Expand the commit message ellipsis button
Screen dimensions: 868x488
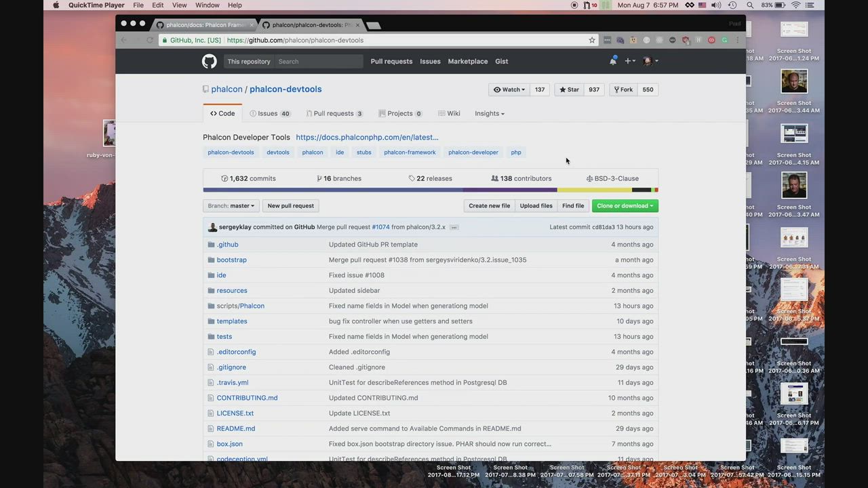pos(454,227)
